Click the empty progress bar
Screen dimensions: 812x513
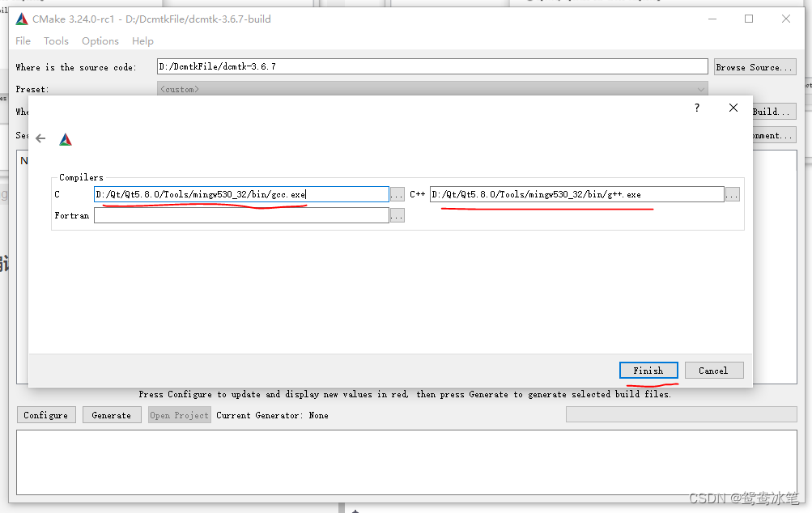(681, 414)
